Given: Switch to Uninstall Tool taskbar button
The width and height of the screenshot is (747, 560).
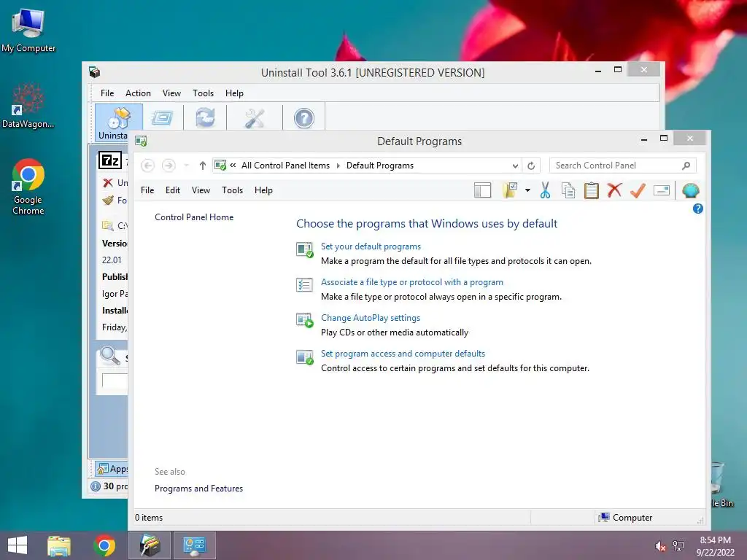Looking at the screenshot, I should (149, 545).
